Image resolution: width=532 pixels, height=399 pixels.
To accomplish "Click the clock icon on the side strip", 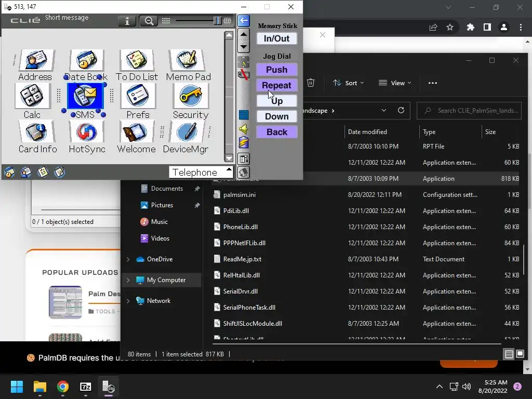I will [244, 62].
